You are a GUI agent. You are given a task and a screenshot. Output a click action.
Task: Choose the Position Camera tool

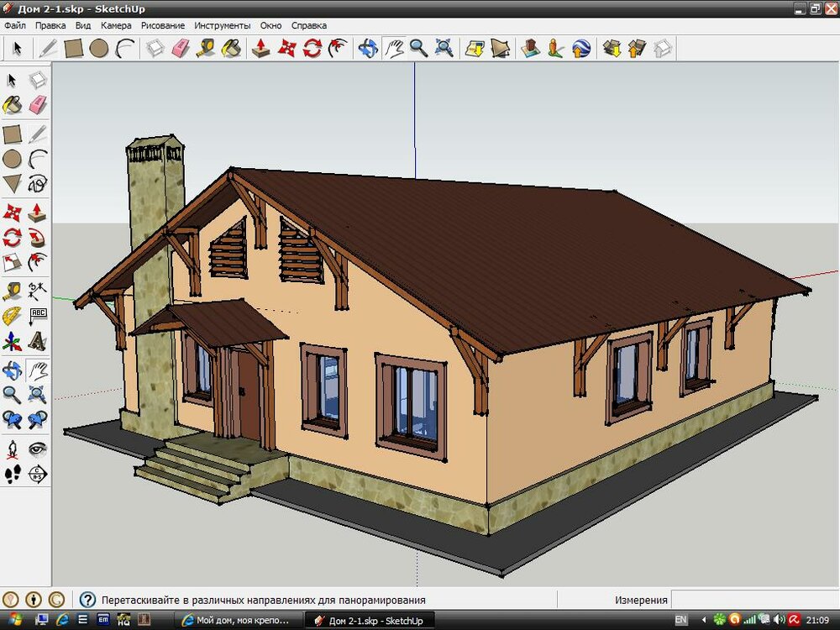tap(12, 449)
